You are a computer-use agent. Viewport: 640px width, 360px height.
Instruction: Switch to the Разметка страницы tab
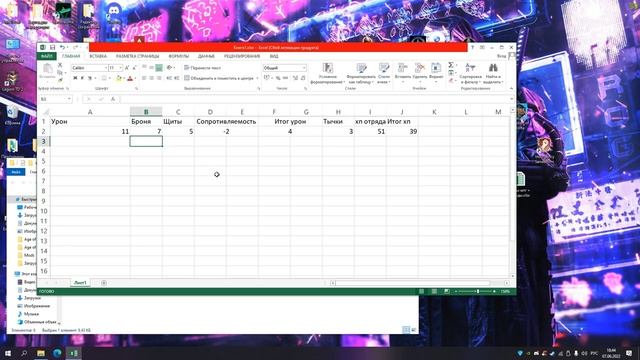point(138,56)
